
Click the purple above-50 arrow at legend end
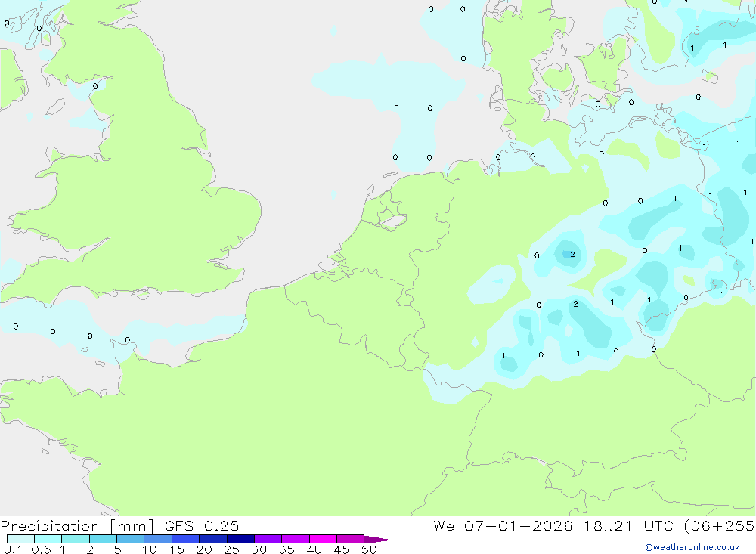pyautogui.click(x=378, y=540)
